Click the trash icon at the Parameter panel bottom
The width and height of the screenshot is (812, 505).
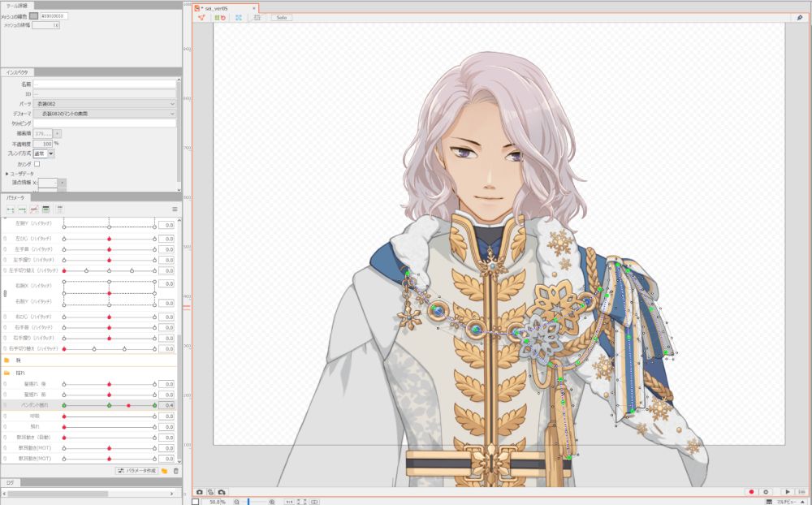coord(175,471)
